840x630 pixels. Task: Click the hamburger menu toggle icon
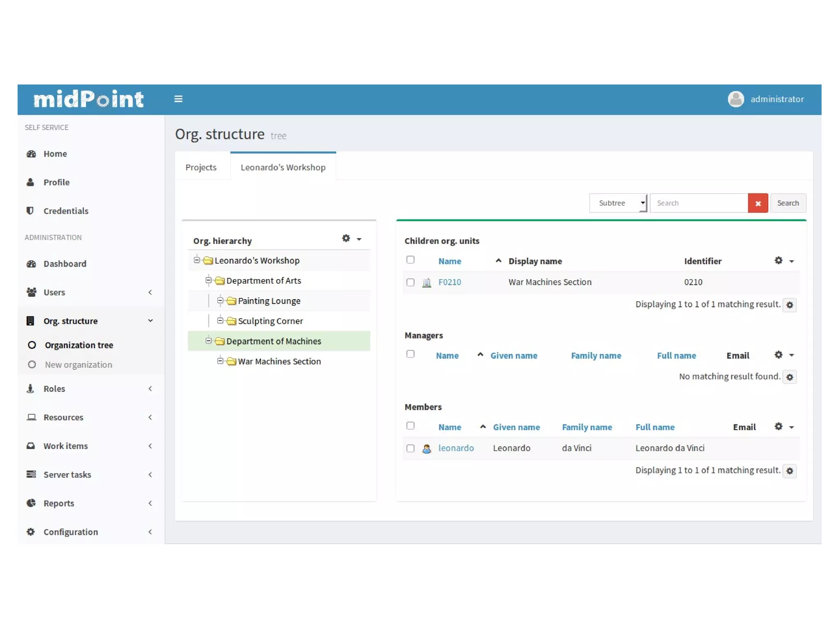[178, 99]
